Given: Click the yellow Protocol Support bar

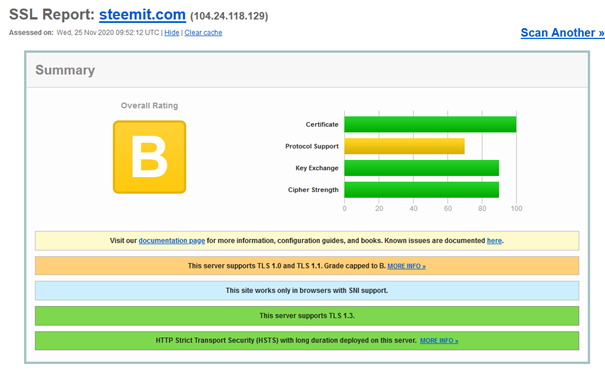Looking at the screenshot, I should (x=404, y=146).
